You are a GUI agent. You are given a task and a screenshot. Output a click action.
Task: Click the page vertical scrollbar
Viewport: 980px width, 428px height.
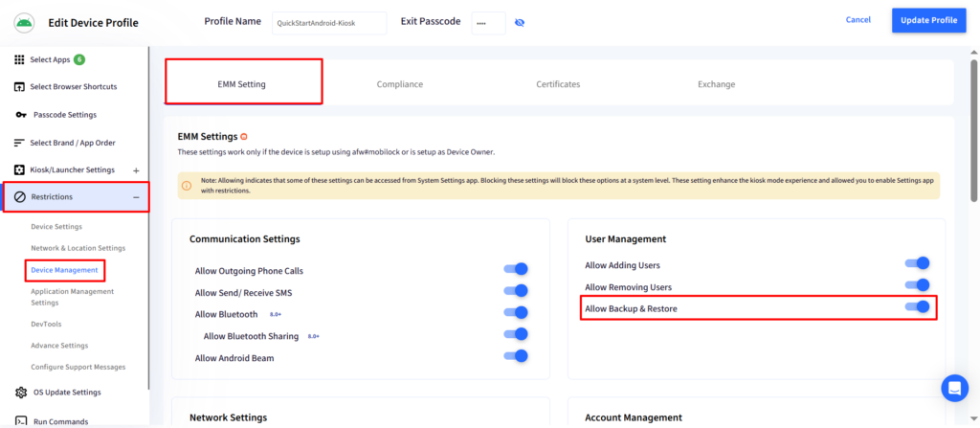click(x=973, y=131)
